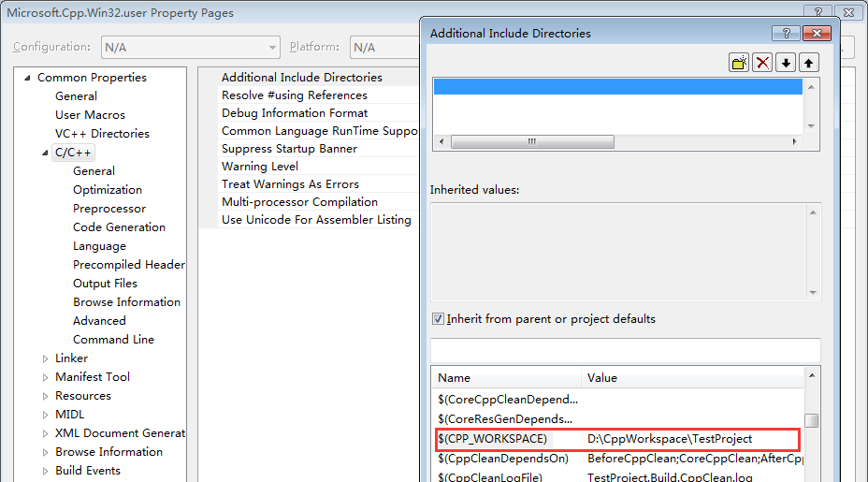Click the Name column header
868x482 pixels.
coord(505,378)
